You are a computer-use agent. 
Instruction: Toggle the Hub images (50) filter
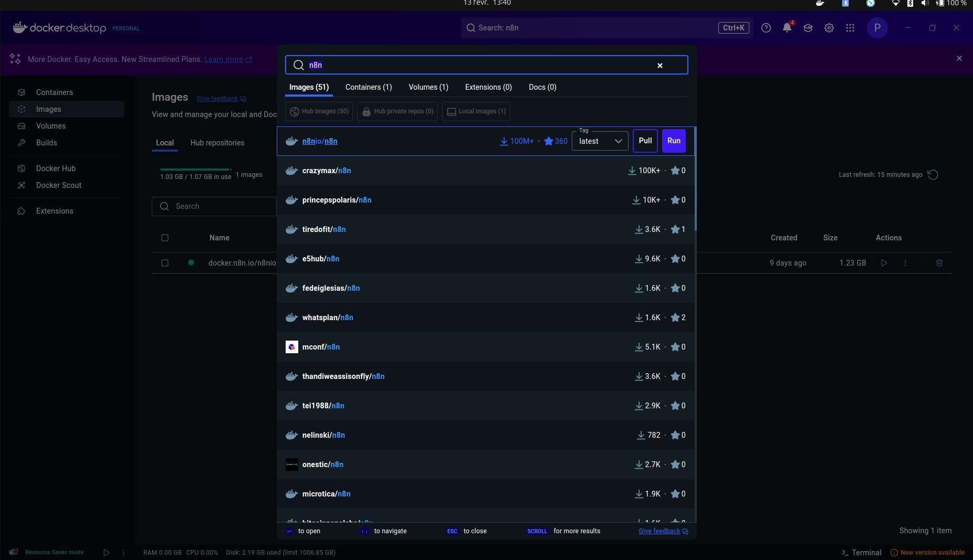[319, 111]
